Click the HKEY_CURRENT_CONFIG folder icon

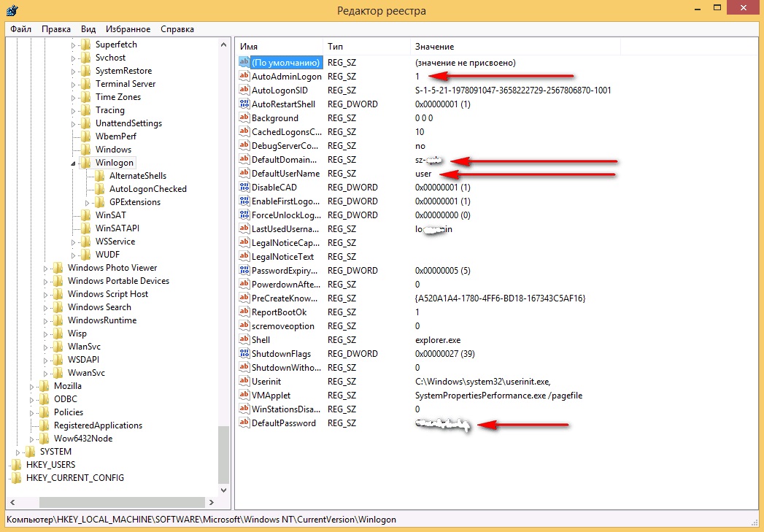(x=17, y=477)
